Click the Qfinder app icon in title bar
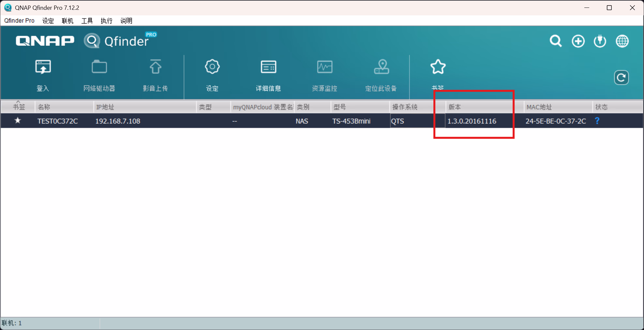Viewport: 644px width, 330px height. tap(8, 8)
